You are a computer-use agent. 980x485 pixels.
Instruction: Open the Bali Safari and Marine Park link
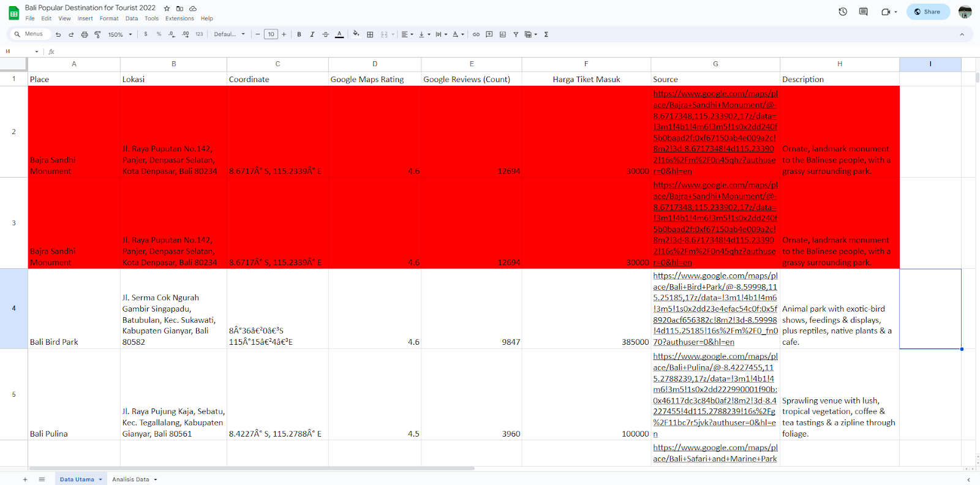[x=715, y=453]
